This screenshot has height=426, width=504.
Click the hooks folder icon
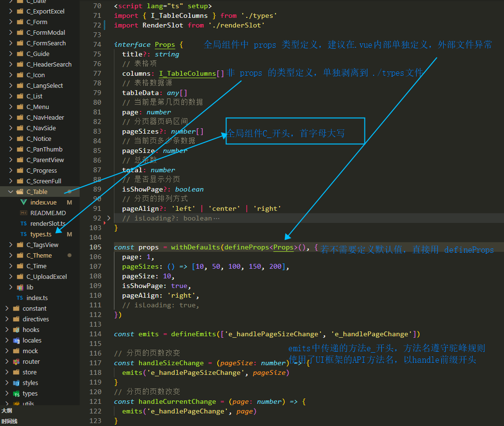point(16,330)
